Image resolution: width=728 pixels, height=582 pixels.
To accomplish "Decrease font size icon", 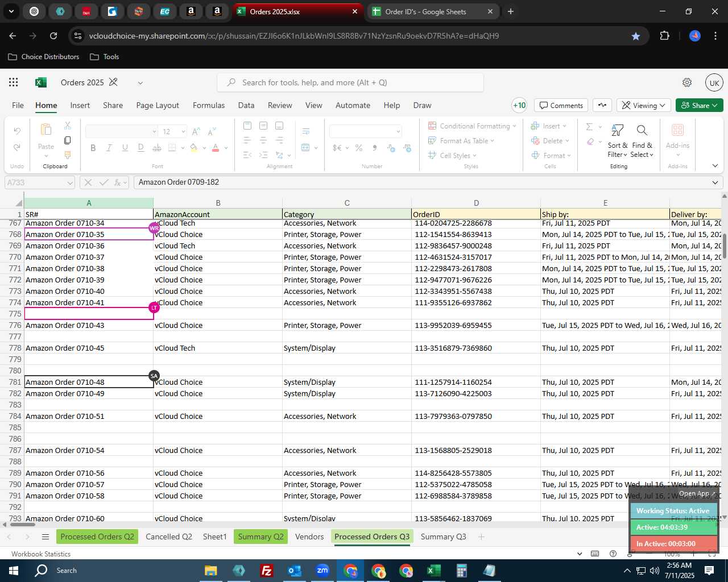I will (212, 131).
